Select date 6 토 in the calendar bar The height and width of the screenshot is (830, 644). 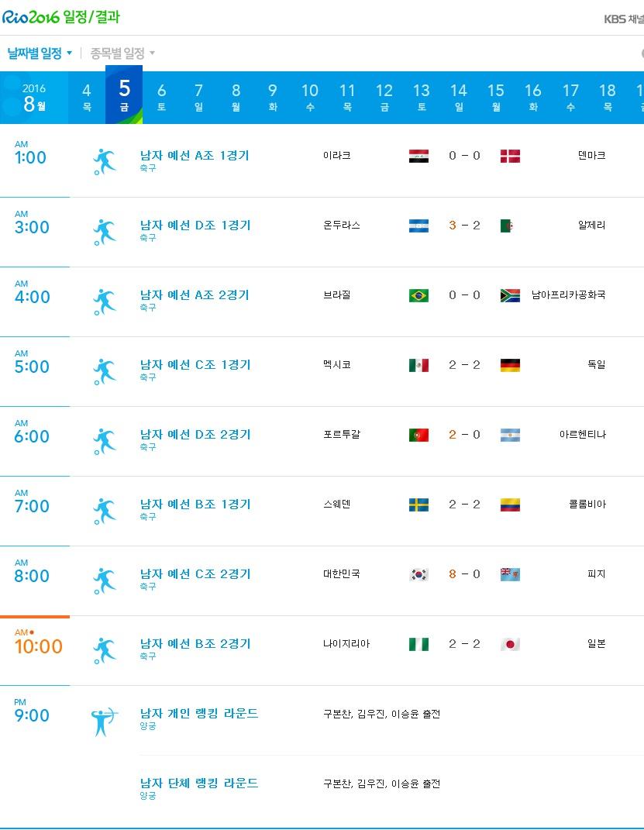point(161,98)
